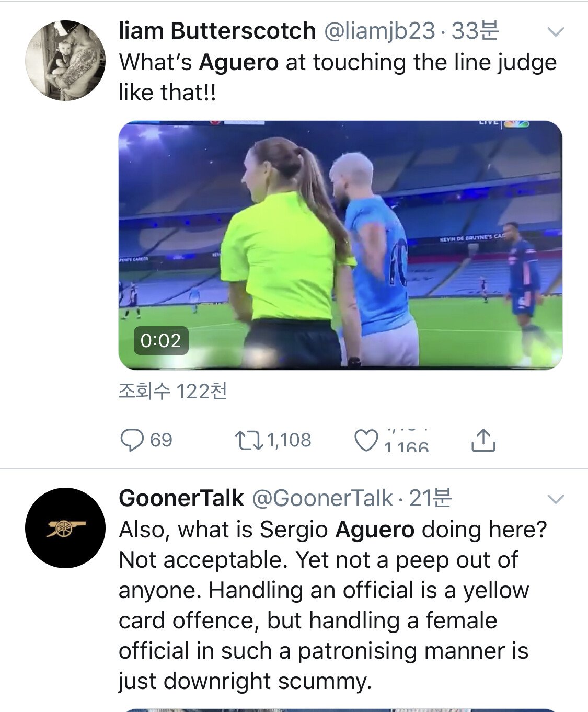588x712 pixels.
Task: Open the @liamjb23 handle
Action: (379, 31)
